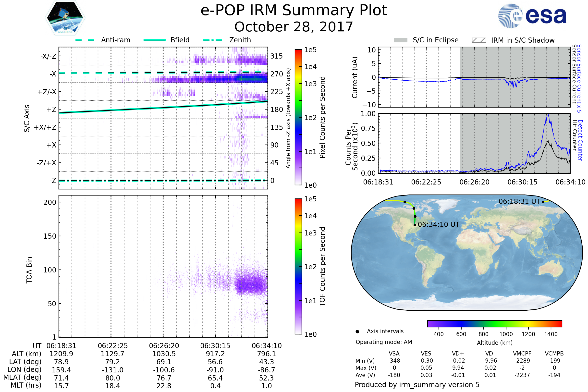Click the VMCPF column header in the voltage table
Viewport: 588px width, 392px height.
tap(522, 354)
